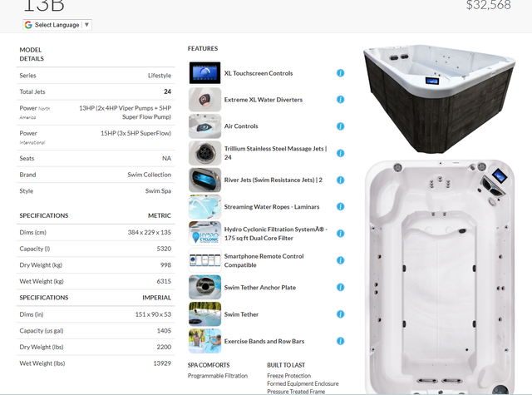Show info for River Jets feature
This screenshot has height=395, width=532.
click(340, 180)
